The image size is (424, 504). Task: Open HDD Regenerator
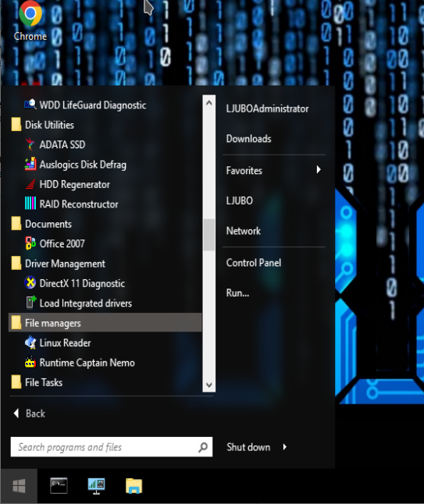click(67, 184)
